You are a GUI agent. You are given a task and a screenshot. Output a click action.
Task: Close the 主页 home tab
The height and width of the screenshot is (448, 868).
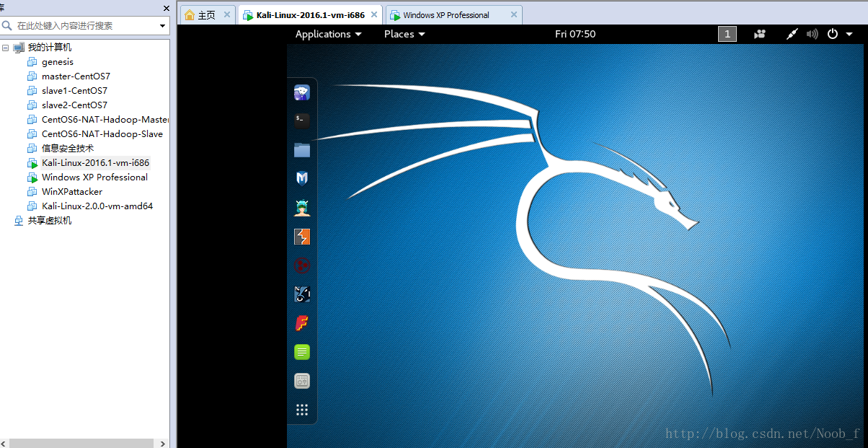click(x=227, y=14)
